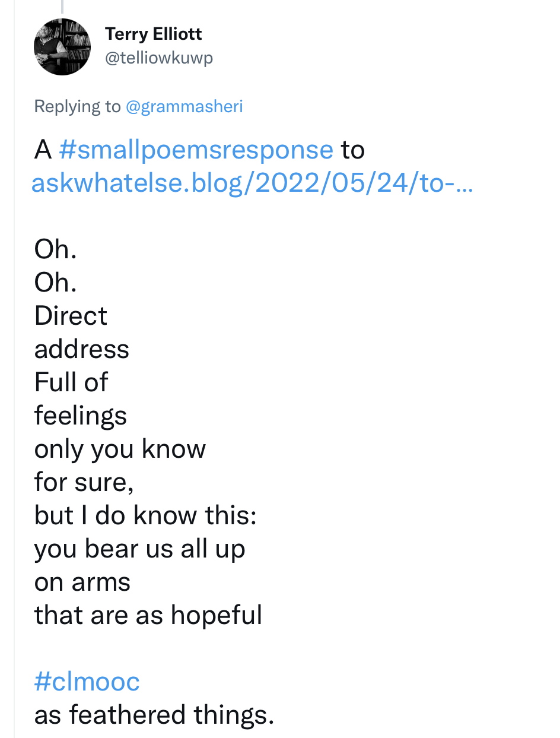Click the line "that are as hopeful"
Image resolution: width=560 pixels, height=738 pixels.
tap(148, 615)
